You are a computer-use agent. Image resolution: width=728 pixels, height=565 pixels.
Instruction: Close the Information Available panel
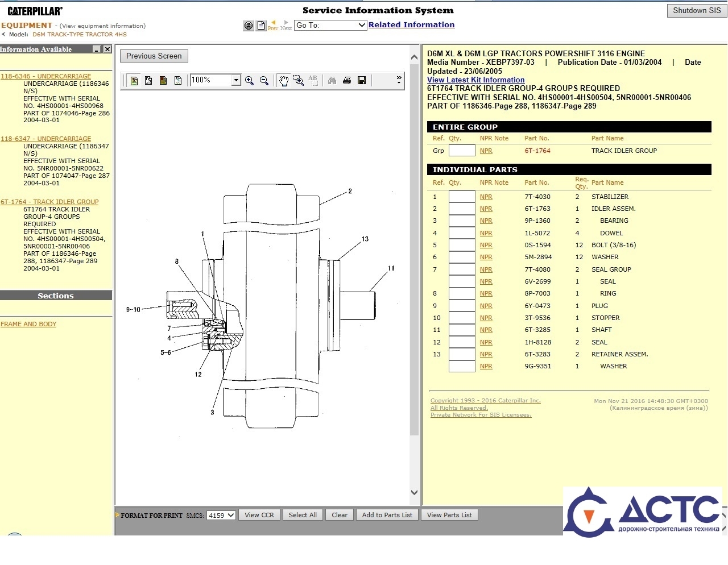pyautogui.click(x=107, y=49)
